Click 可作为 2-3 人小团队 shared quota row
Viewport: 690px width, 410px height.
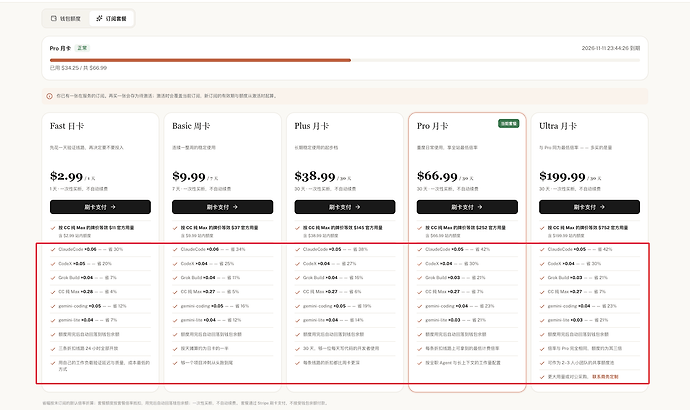[x=589, y=363]
